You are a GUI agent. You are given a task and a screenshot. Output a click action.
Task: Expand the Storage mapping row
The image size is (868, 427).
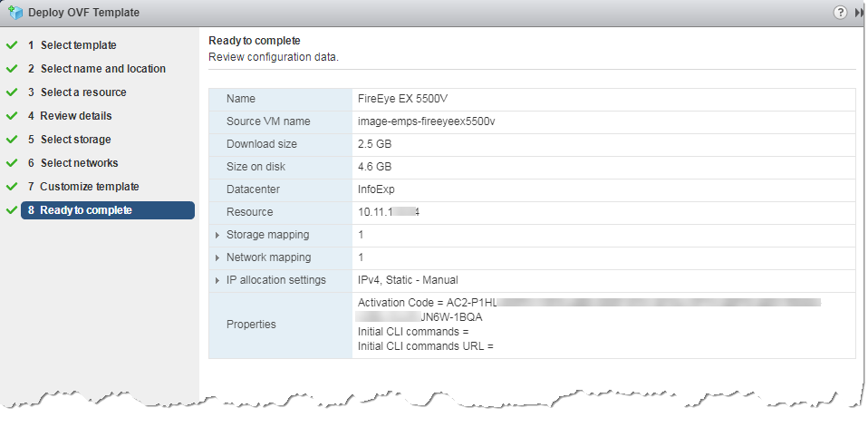(217, 236)
